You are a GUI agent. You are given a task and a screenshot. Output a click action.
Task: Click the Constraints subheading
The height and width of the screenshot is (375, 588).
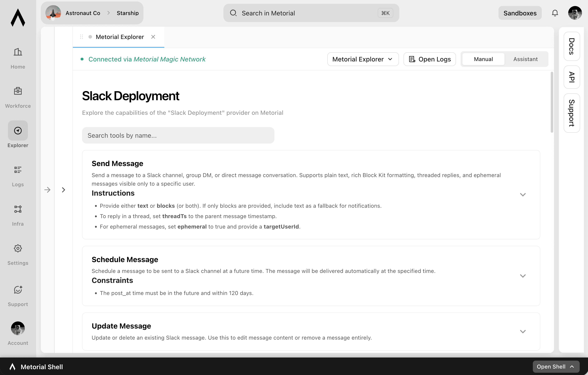112,280
